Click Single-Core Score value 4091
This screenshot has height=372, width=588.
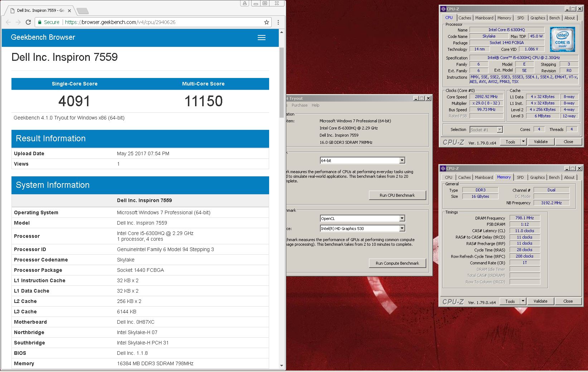pos(74,101)
